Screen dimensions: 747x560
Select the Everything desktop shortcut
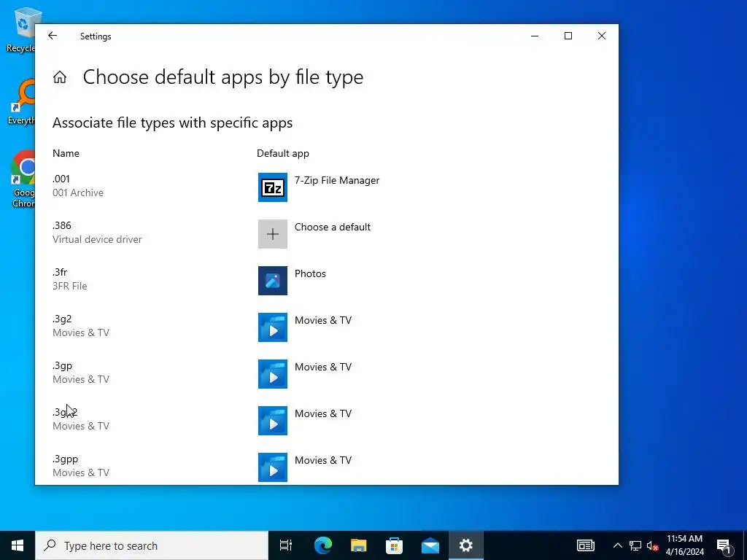tap(22, 102)
